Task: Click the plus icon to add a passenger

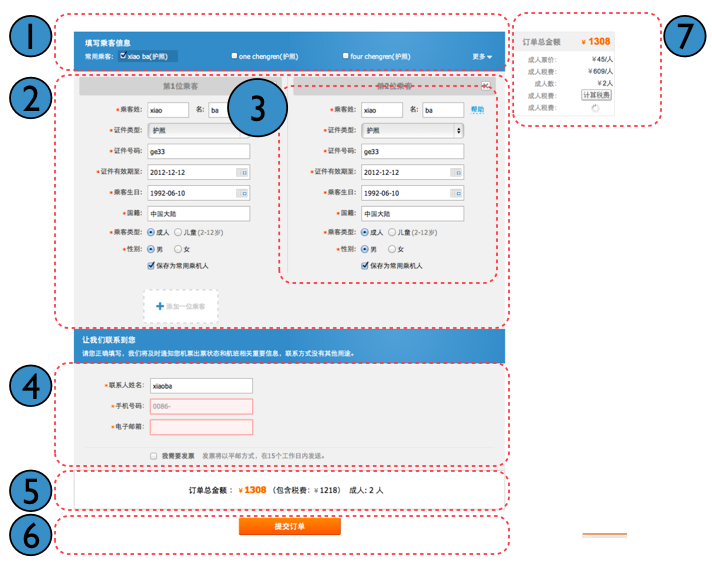Action: [160, 305]
